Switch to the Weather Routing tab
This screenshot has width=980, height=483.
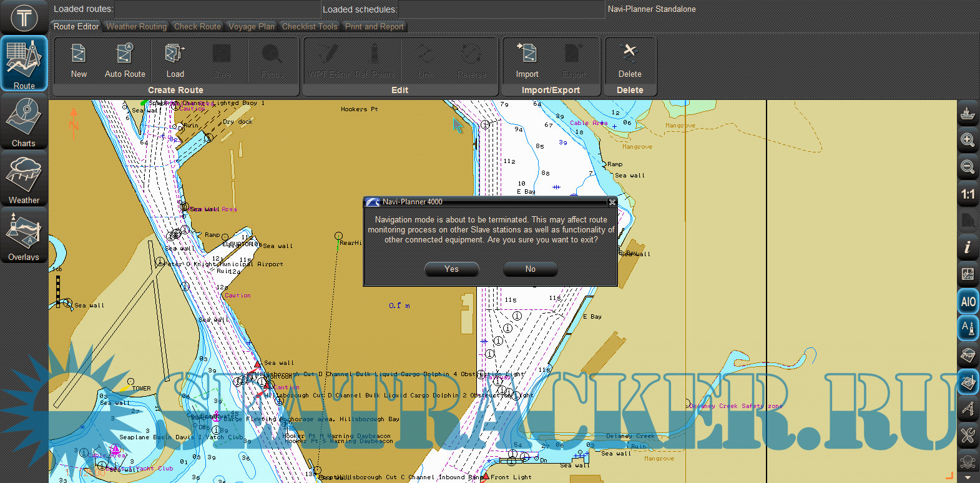point(136,26)
